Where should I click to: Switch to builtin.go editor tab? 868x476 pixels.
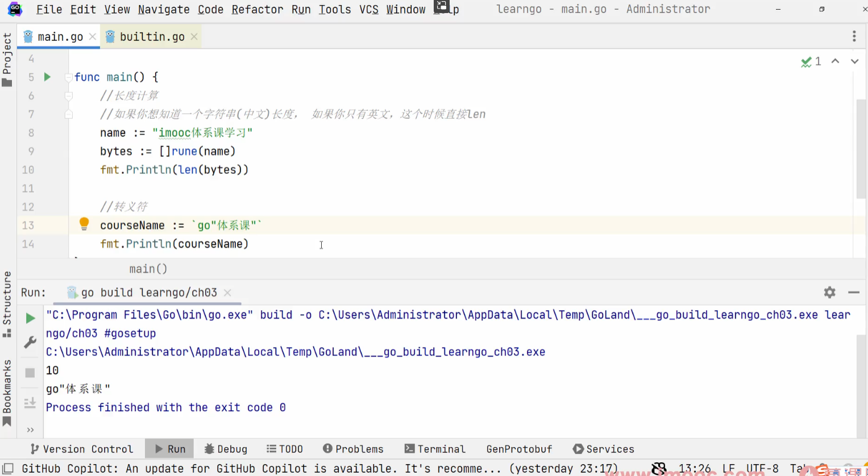152,36
